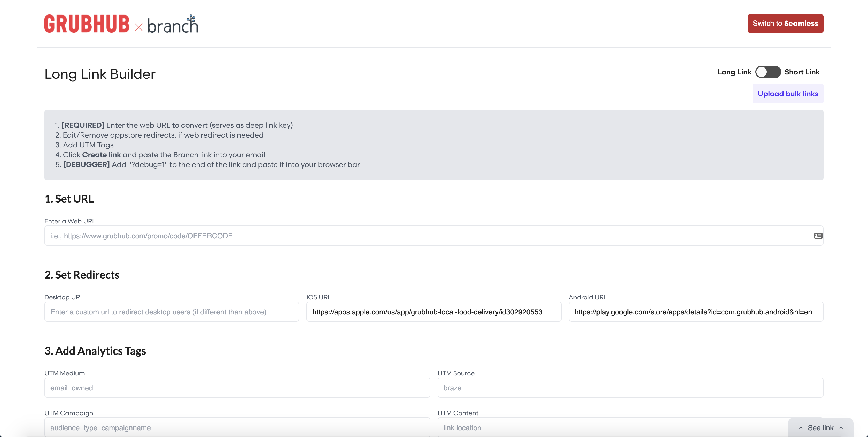Expand the See link panel
Viewport: 868px width, 437px height.
pyautogui.click(x=820, y=427)
